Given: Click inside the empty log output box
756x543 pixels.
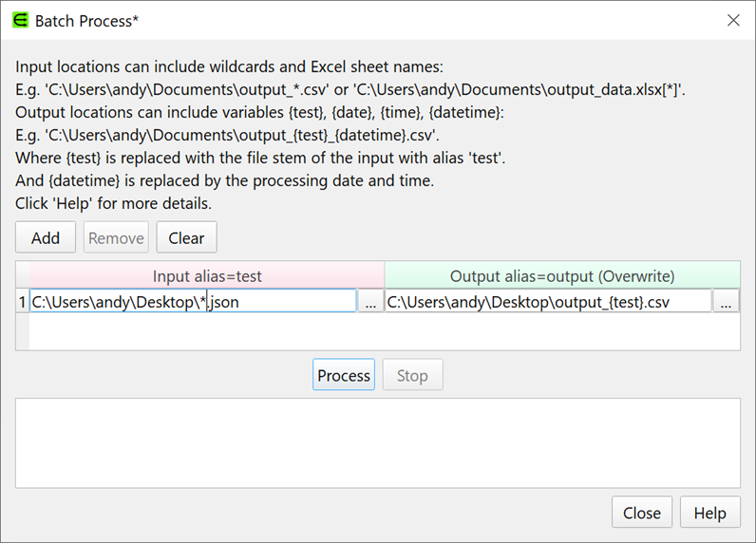Looking at the screenshot, I should pos(377,442).
